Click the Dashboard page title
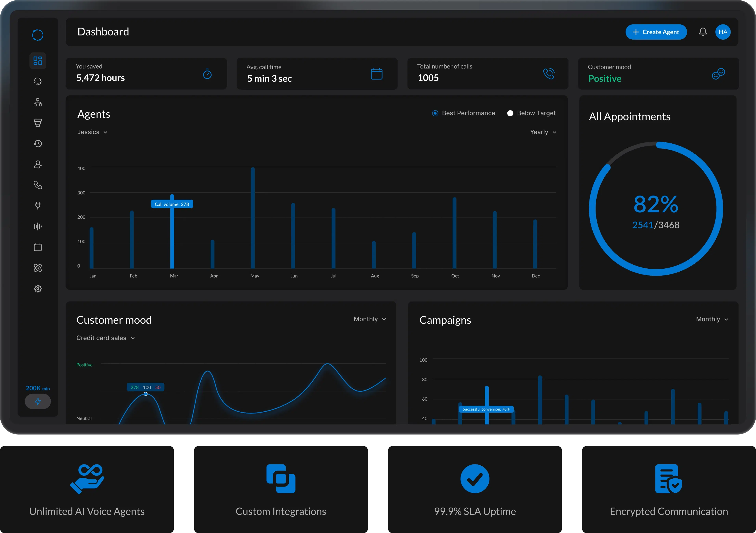This screenshot has width=756, height=533. pyautogui.click(x=103, y=32)
